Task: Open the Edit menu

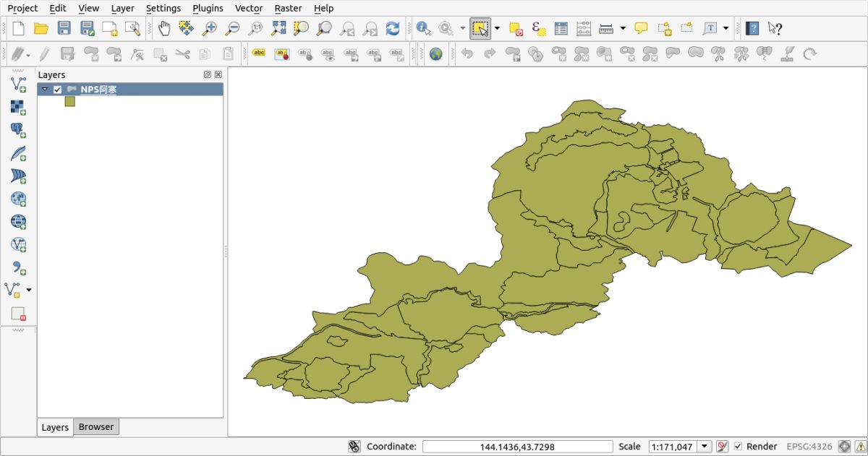Action: pos(58,8)
